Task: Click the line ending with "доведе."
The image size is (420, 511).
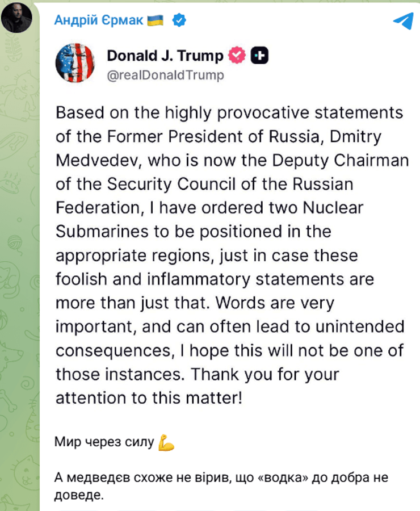Action: point(80,495)
